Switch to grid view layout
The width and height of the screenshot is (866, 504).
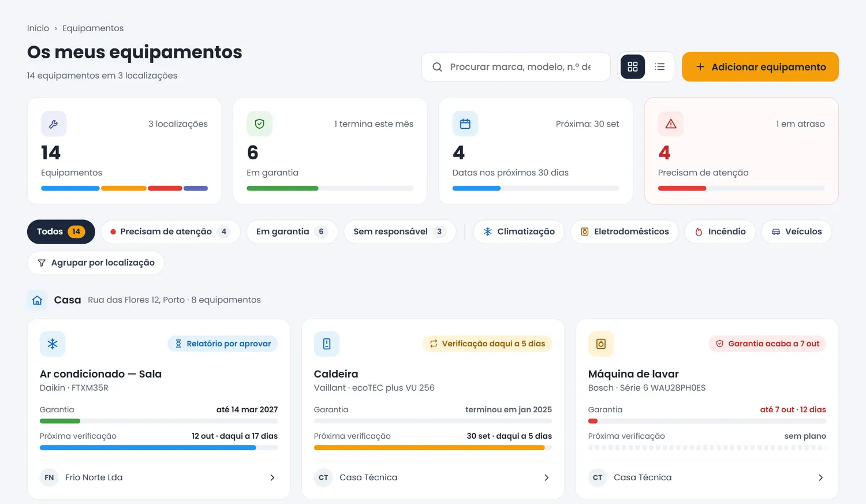coord(633,67)
